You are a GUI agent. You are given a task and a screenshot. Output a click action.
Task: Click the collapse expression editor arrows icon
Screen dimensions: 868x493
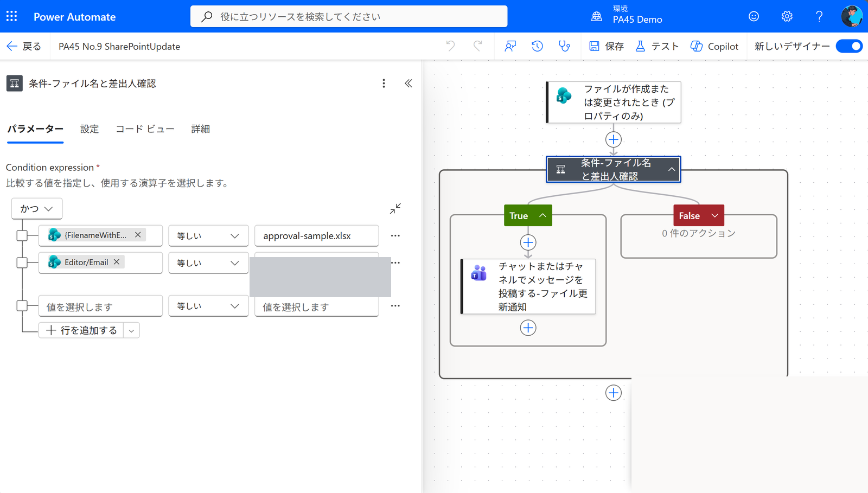pos(395,208)
